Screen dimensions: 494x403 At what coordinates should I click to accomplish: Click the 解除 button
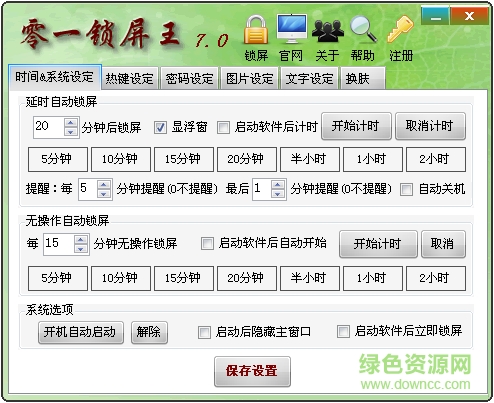tap(149, 332)
